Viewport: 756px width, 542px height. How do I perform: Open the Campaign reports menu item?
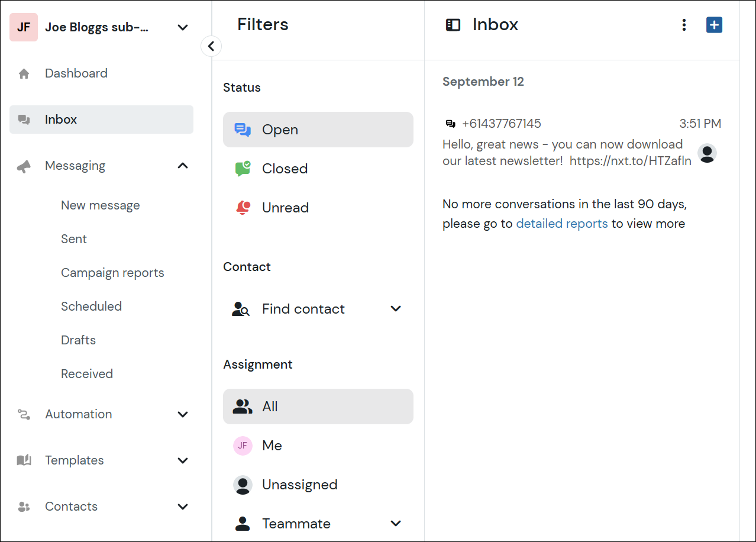pyautogui.click(x=112, y=272)
